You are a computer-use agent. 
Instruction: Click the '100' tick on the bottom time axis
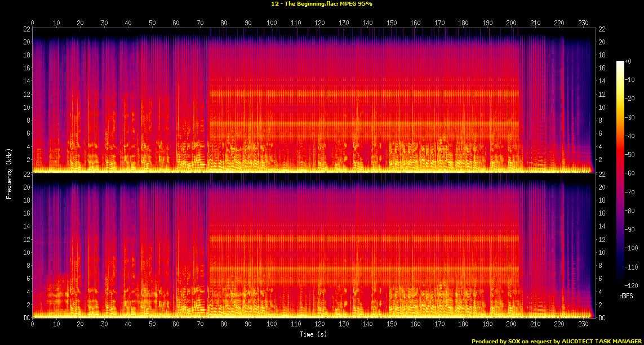272,325
